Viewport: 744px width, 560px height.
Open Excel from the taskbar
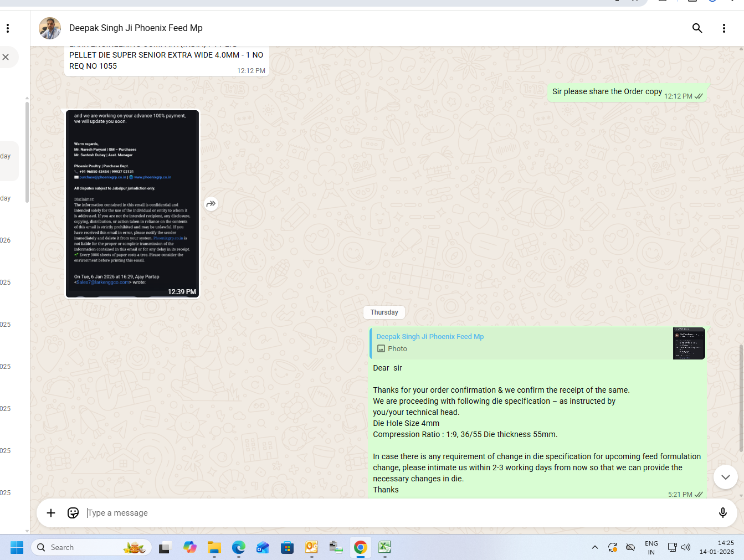(x=384, y=547)
